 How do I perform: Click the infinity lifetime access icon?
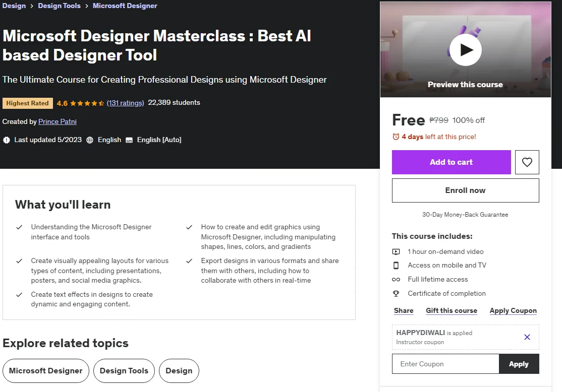coord(396,280)
